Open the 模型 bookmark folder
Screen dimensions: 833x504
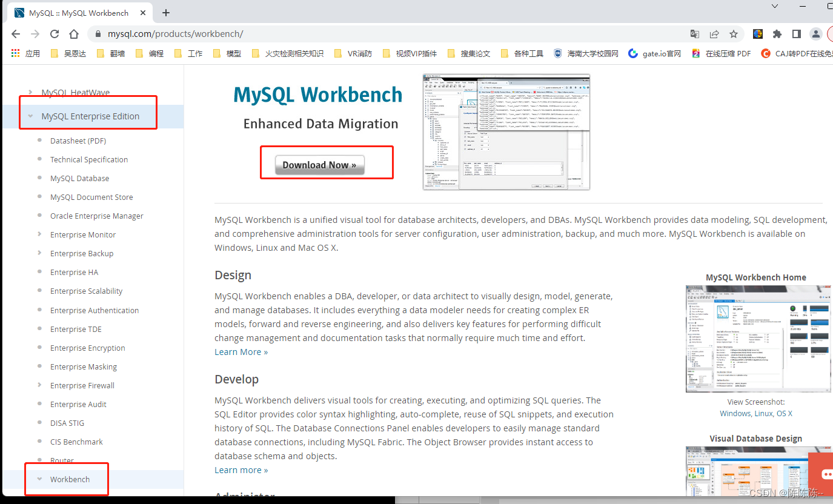227,53
